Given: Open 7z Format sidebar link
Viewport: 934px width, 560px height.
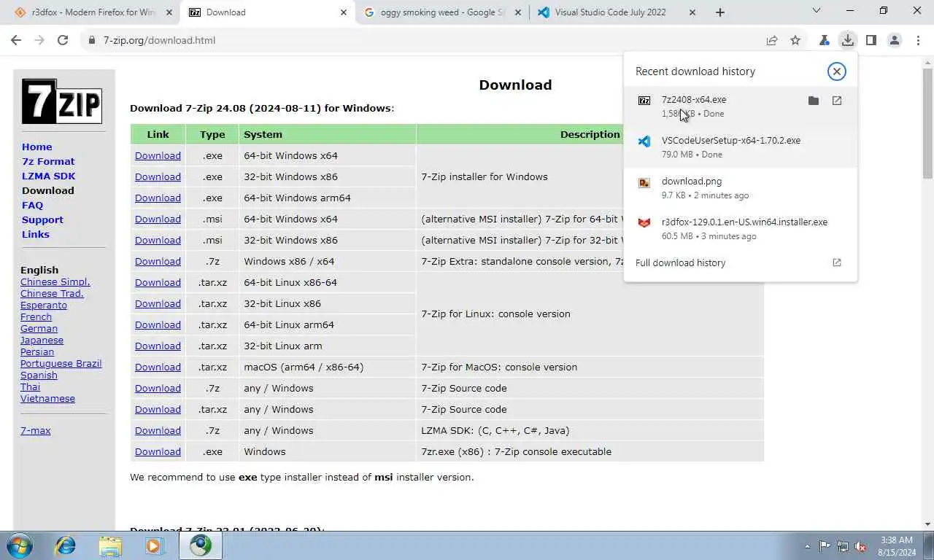Looking at the screenshot, I should point(48,161).
